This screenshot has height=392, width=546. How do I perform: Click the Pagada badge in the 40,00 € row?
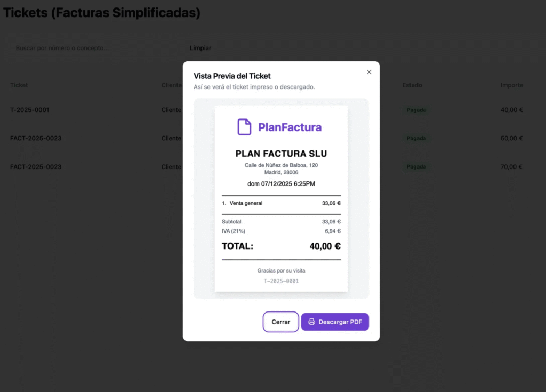[416, 110]
